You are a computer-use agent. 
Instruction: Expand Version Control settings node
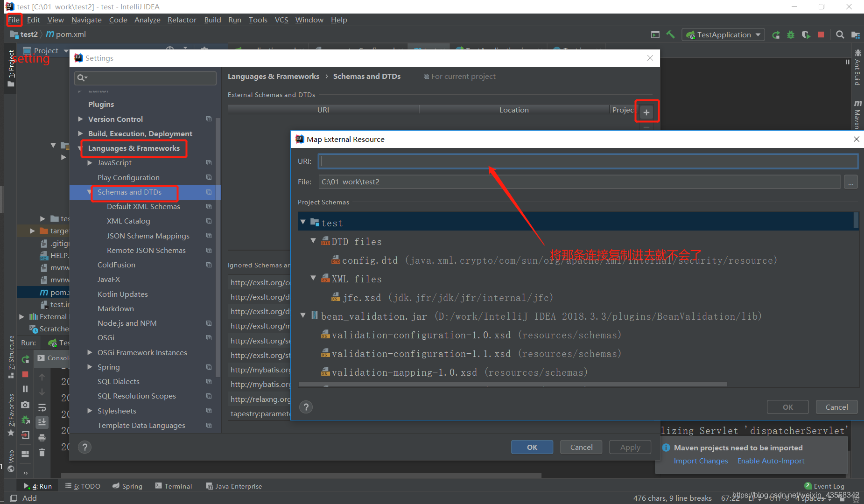pyautogui.click(x=80, y=119)
